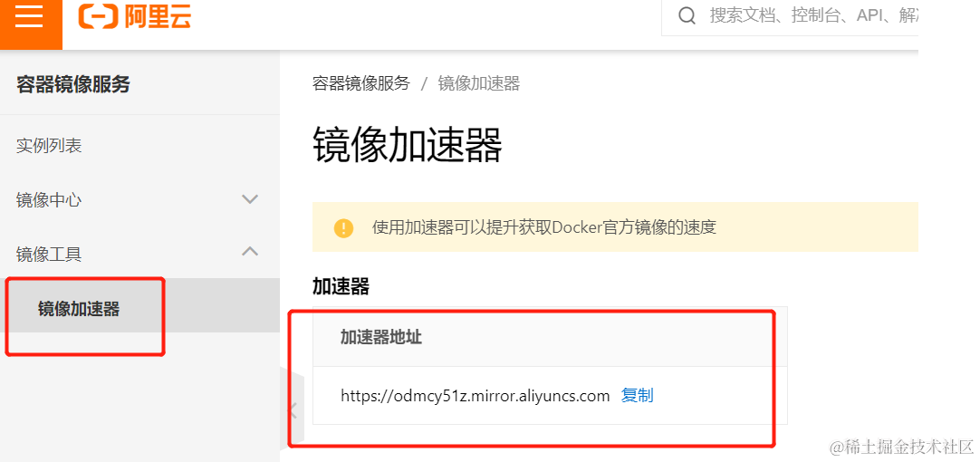Select 镜像中心 in the sidebar
This screenshot has width=980, height=462.
tap(49, 200)
